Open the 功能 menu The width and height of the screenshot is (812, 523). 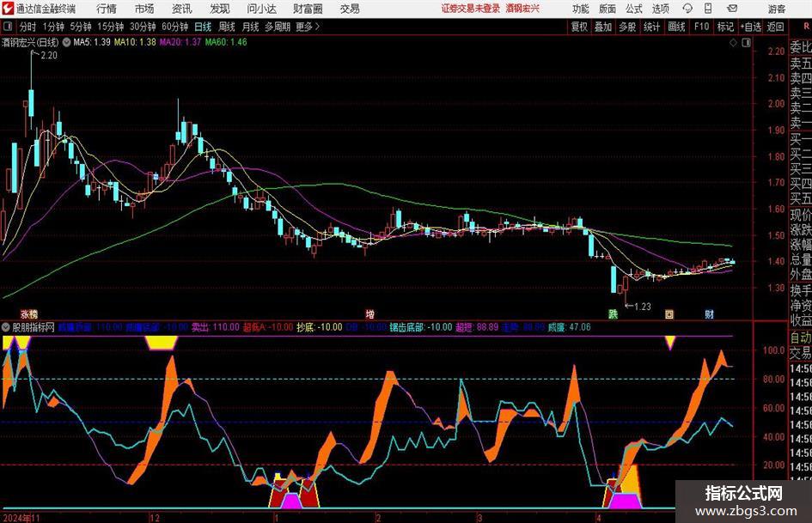click(x=581, y=9)
